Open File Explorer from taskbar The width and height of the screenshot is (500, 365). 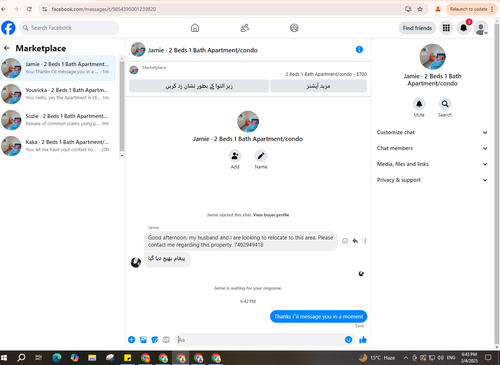point(92,358)
